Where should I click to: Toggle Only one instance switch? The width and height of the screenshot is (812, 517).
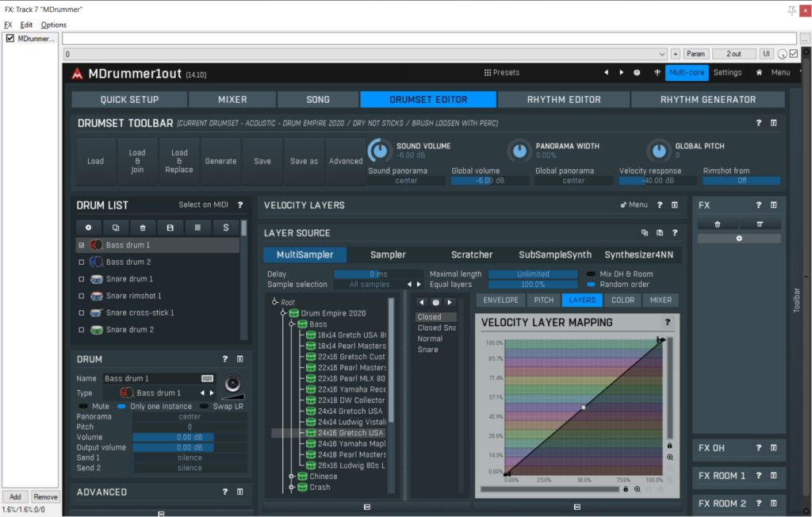(x=121, y=406)
